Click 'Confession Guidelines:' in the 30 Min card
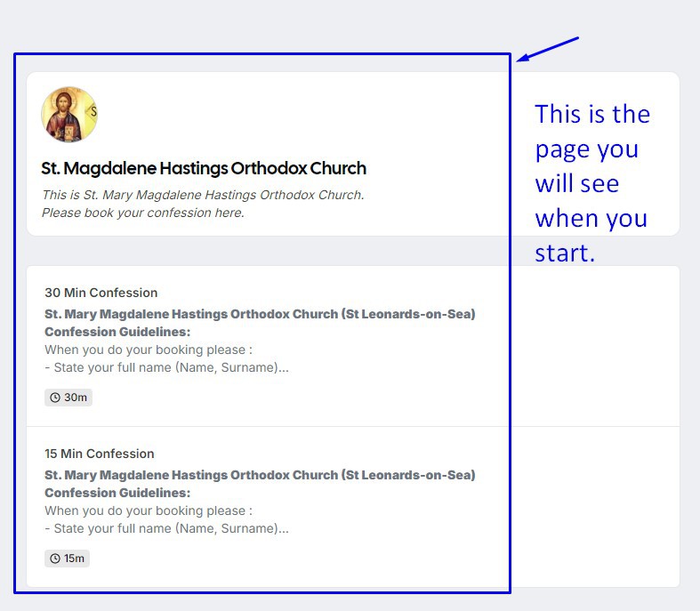 coord(117,332)
